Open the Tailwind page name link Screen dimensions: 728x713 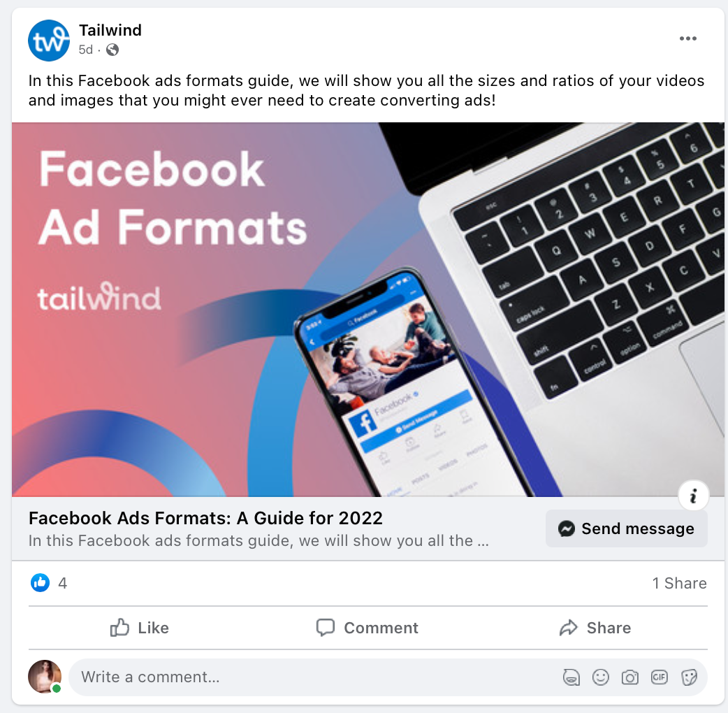(x=110, y=30)
